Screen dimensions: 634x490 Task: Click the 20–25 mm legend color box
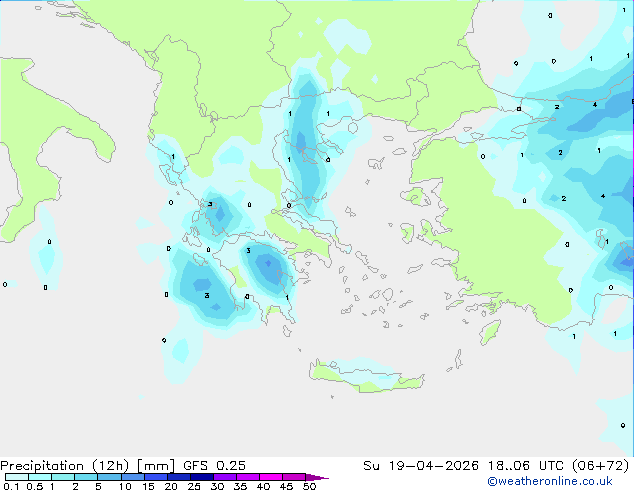[178, 477]
